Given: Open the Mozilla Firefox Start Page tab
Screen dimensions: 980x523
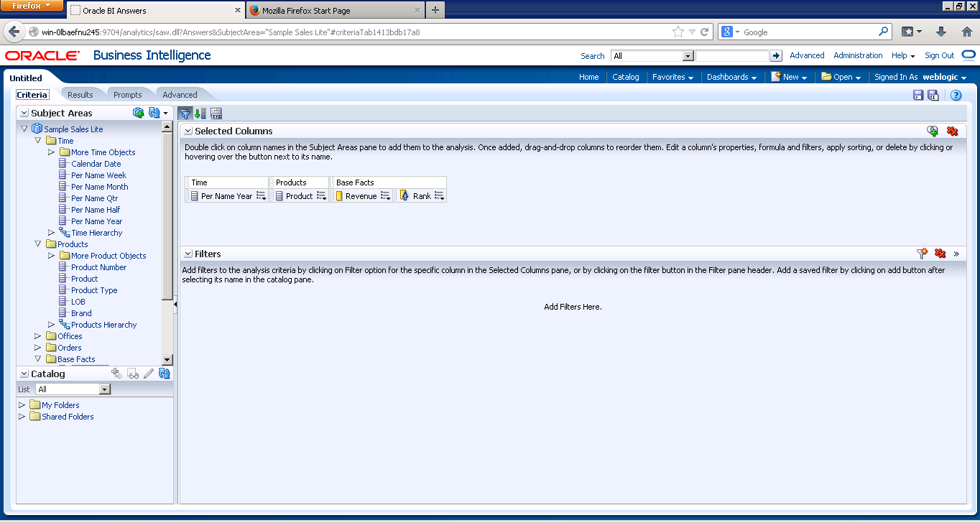Looking at the screenshot, I should [327, 10].
